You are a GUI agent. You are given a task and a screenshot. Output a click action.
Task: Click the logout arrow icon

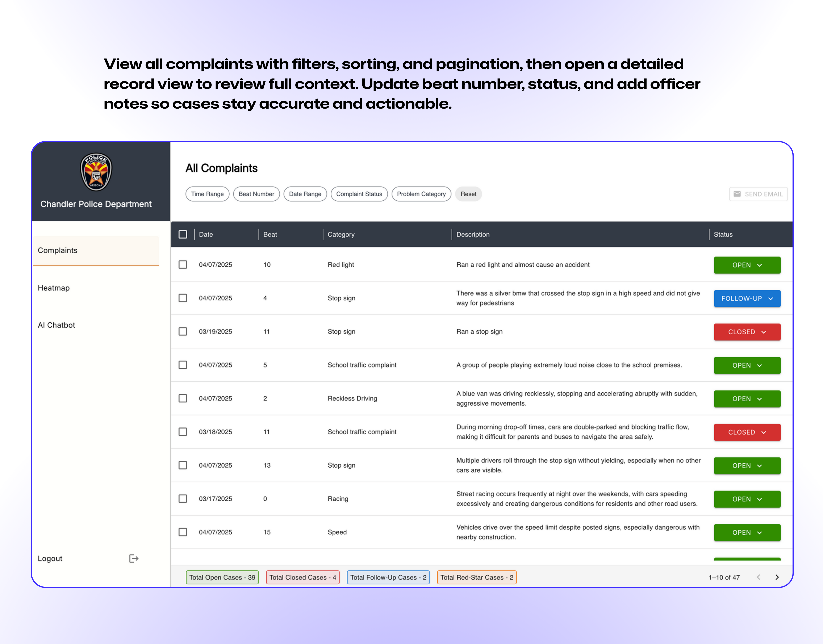134,559
